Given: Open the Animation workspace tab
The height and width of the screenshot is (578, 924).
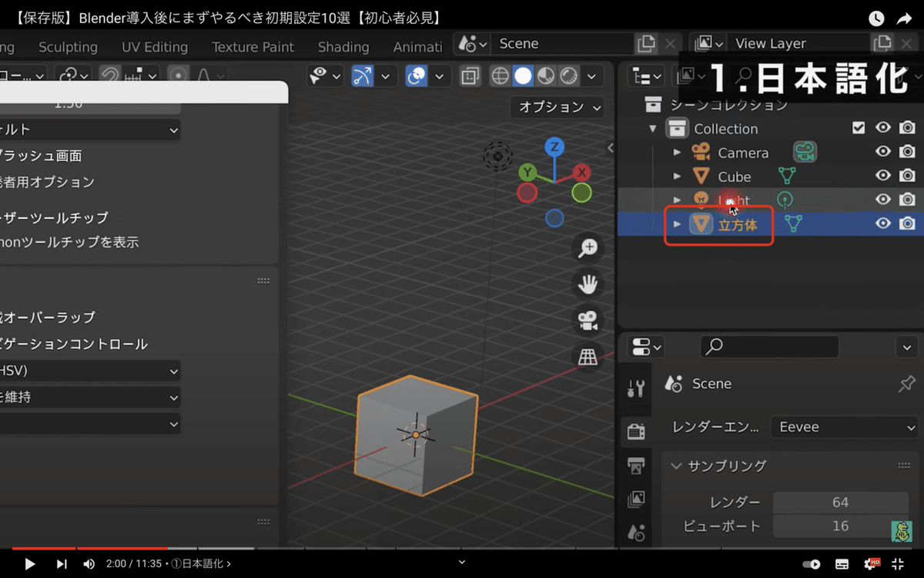Looking at the screenshot, I should pyautogui.click(x=417, y=47).
